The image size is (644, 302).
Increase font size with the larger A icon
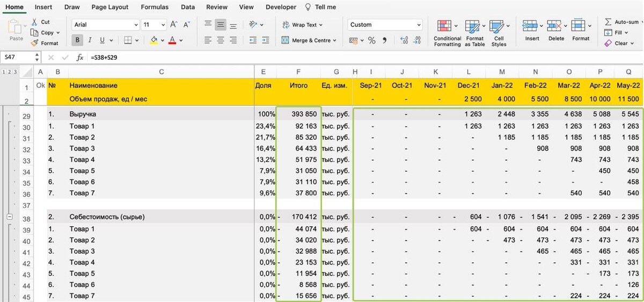(173, 25)
